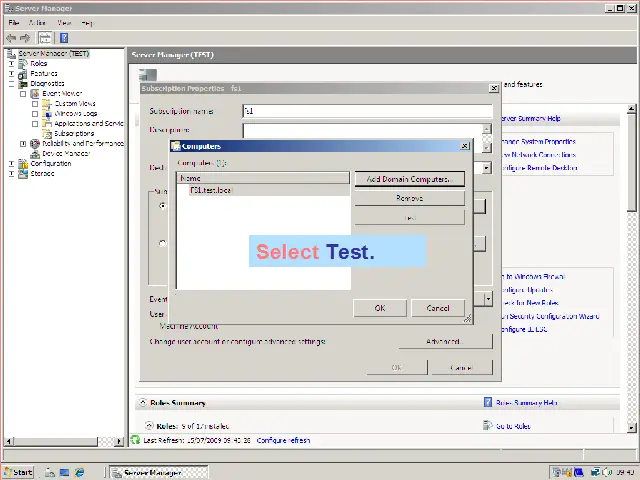Open Internet Explorer from the quick launch
The image size is (640, 480).
coord(80,472)
